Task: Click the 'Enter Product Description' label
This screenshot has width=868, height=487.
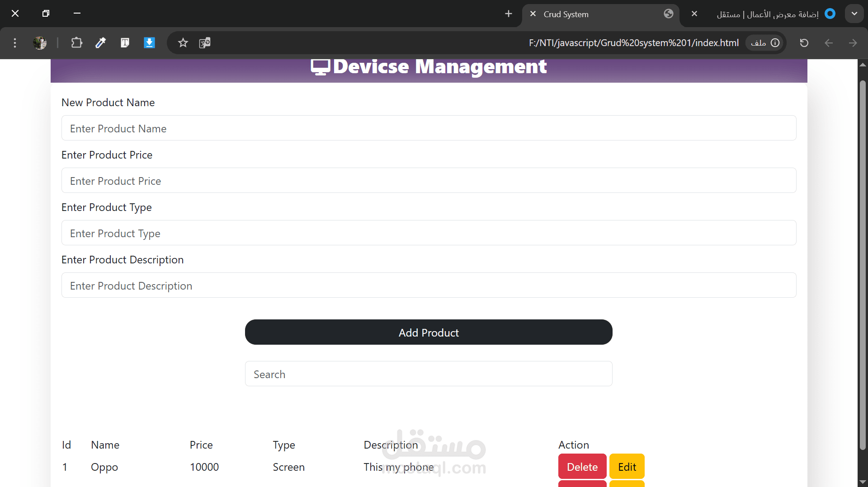Action: click(123, 260)
